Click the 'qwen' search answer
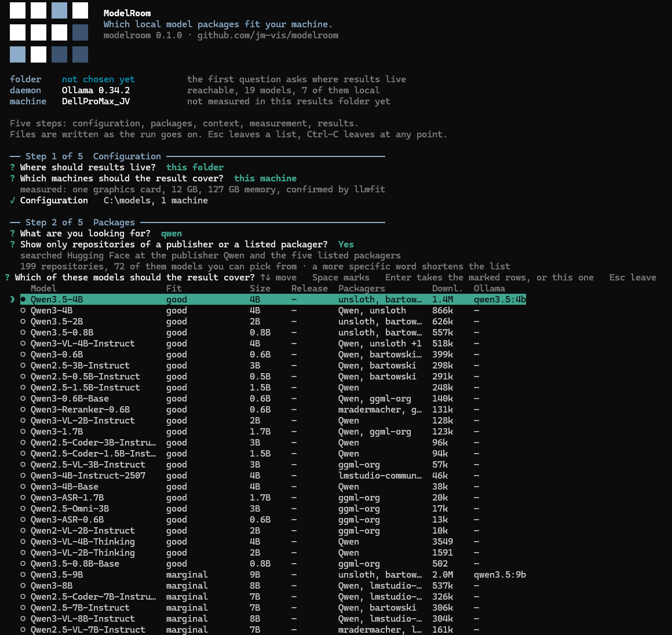Screen dimensions: 672x635 coord(171,233)
